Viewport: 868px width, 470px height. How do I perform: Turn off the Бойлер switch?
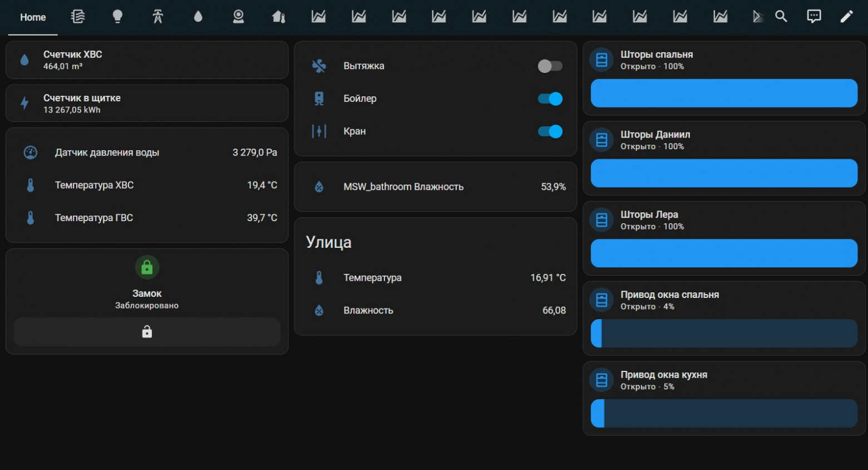pyautogui.click(x=550, y=99)
